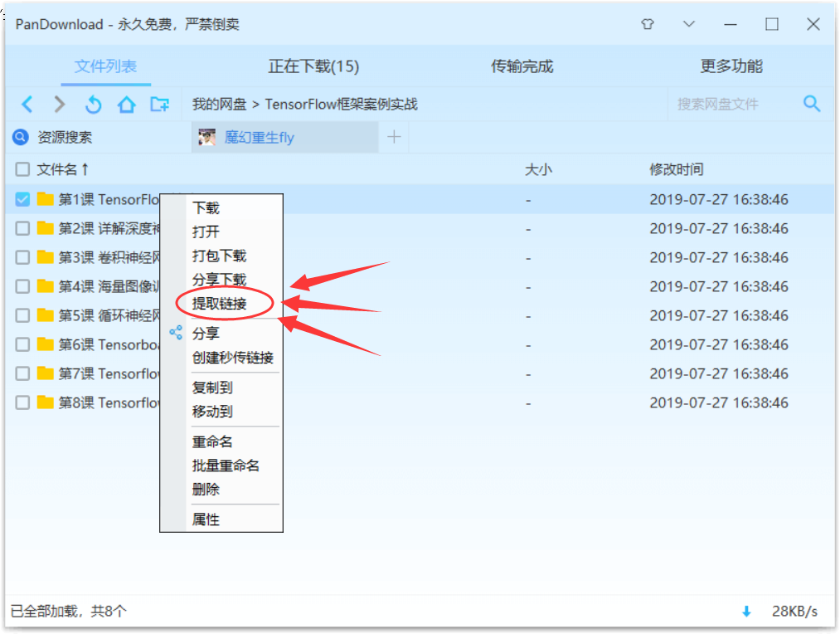The height and width of the screenshot is (634, 840).
Task: Open the 更多功能 tab
Action: (731, 66)
